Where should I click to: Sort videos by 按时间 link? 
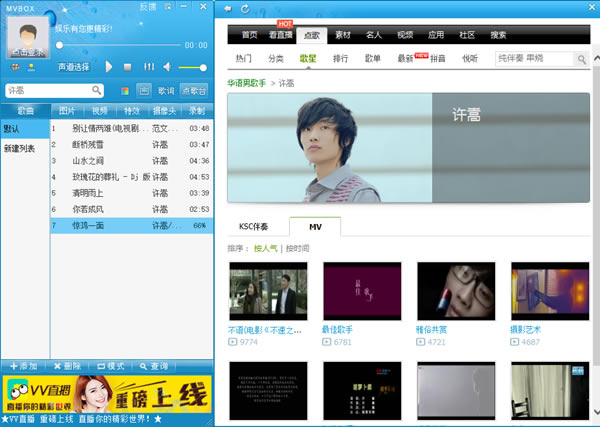coord(297,248)
